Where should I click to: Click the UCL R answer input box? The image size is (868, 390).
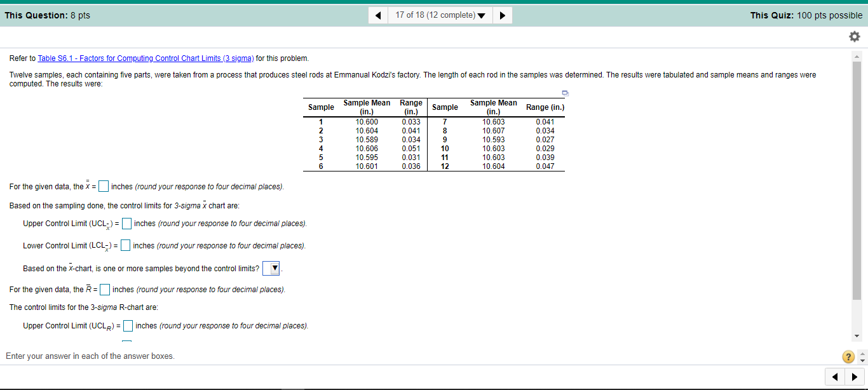click(x=128, y=326)
